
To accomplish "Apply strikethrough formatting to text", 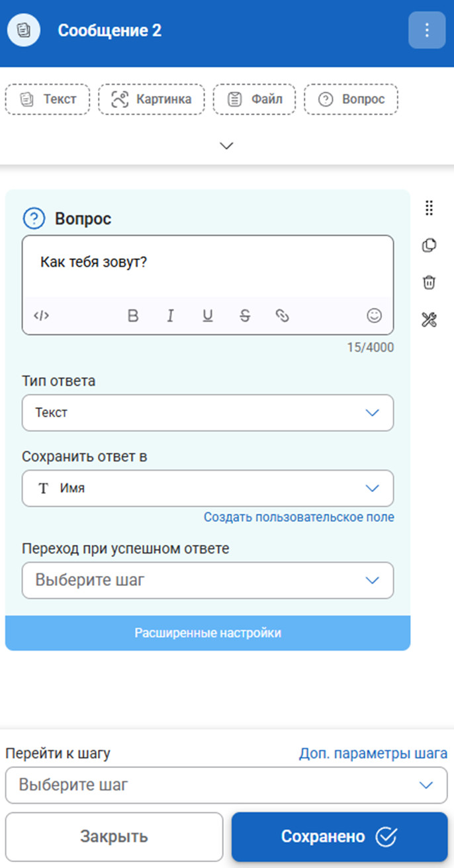I will tap(245, 316).
